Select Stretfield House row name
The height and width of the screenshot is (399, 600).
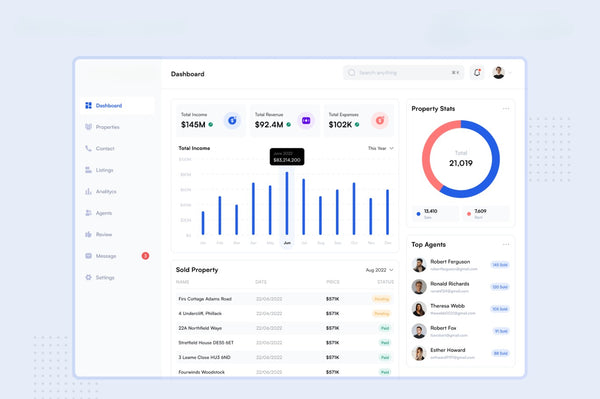[x=206, y=343]
